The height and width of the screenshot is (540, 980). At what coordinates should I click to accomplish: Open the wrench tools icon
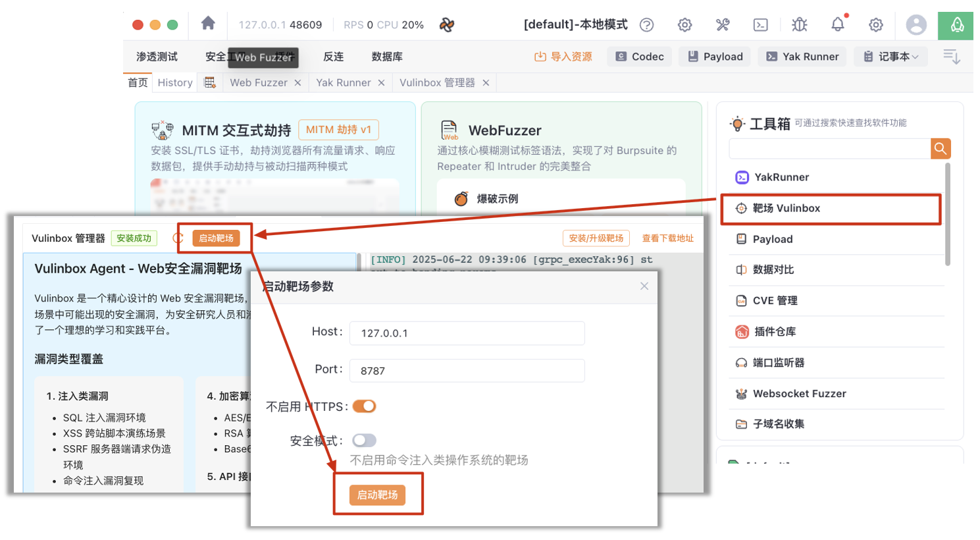coord(723,25)
